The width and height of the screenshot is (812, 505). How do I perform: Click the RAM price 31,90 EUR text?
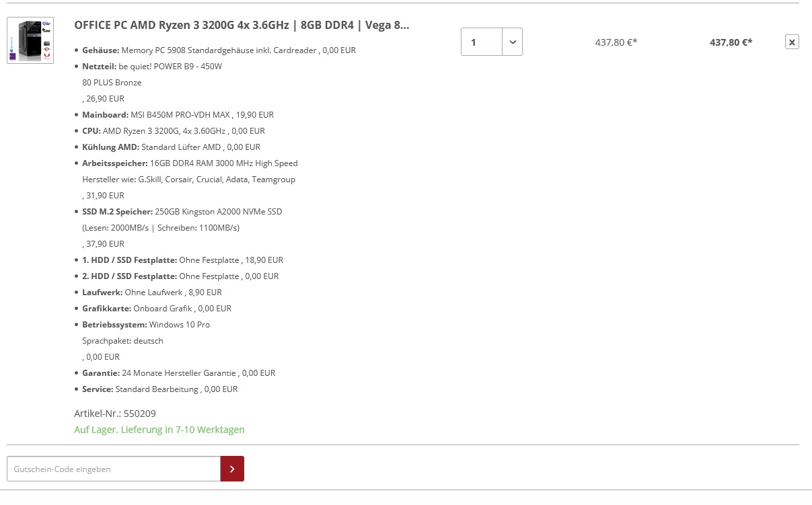[x=104, y=196]
